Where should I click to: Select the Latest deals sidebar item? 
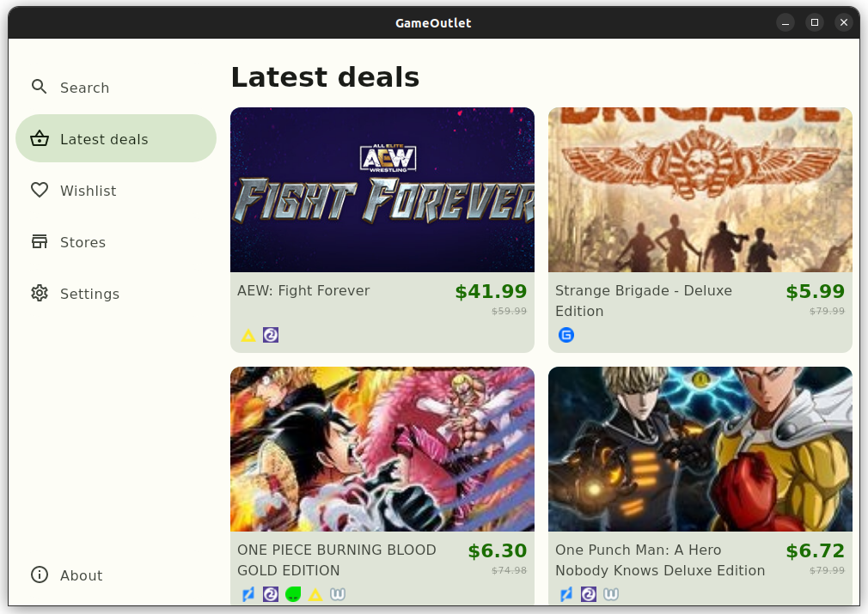click(x=116, y=138)
